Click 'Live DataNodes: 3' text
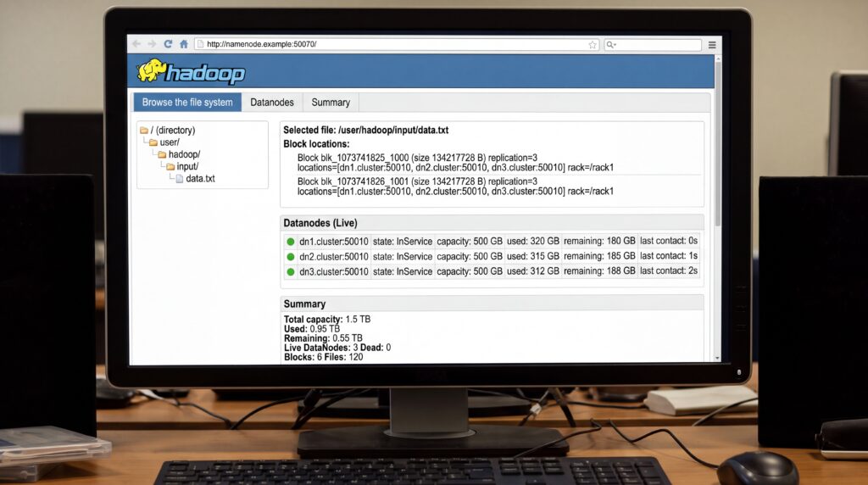 coord(321,348)
